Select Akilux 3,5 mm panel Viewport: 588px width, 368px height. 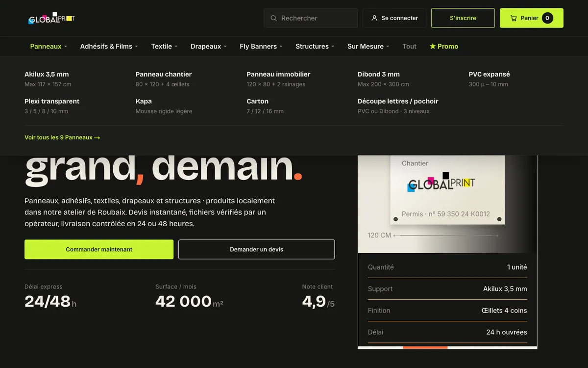pos(48,79)
